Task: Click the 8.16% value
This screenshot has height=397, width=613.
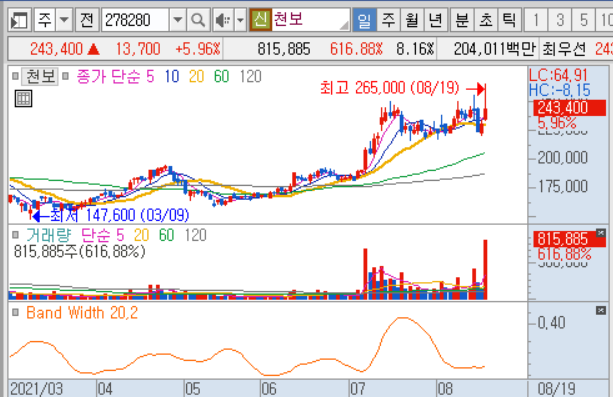Action: [415, 49]
